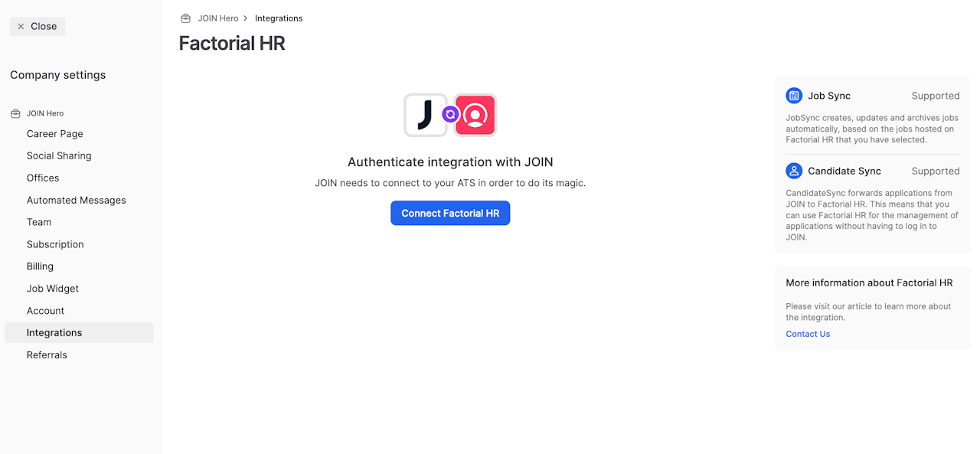This screenshot has width=980, height=454.
Task: Close the company settings panel
Action: click(x=38, y=27)
